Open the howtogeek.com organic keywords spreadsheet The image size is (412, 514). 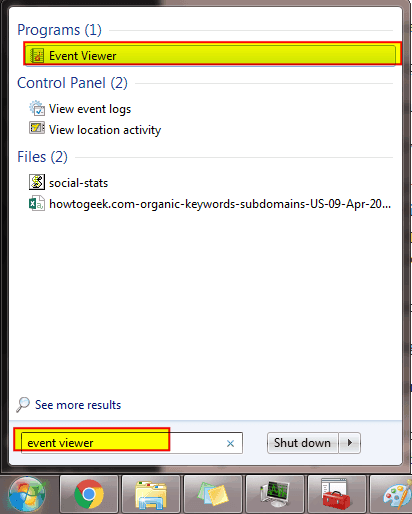tap(220, 204)
